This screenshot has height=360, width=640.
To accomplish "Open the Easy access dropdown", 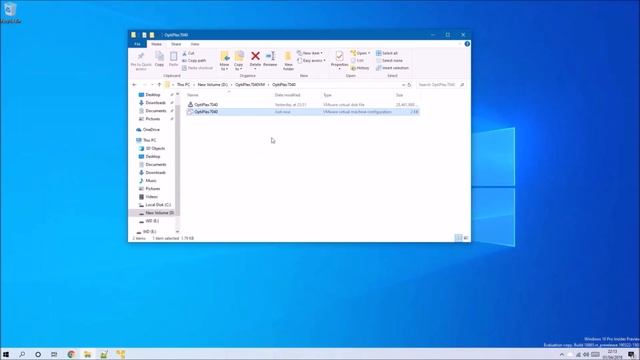I will [311, 60].
